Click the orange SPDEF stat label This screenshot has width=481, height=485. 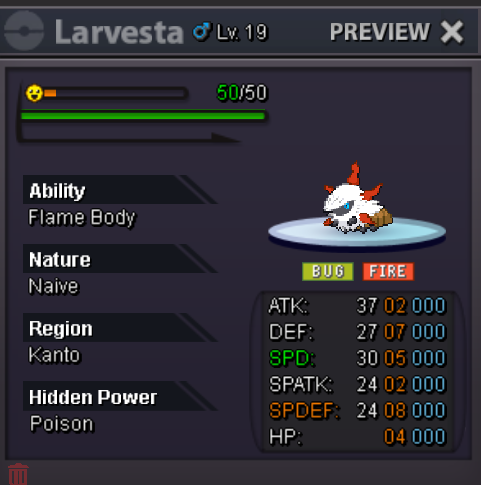tap(304, 411)
